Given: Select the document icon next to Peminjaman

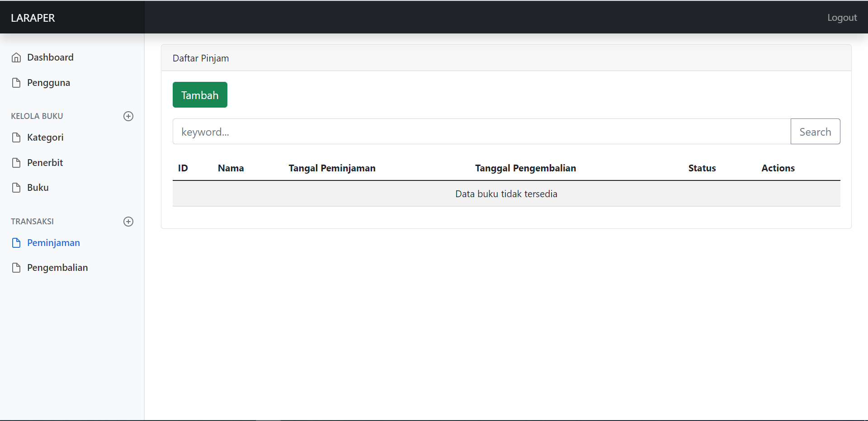Looking at the screenshot, I should coord(16,243).
